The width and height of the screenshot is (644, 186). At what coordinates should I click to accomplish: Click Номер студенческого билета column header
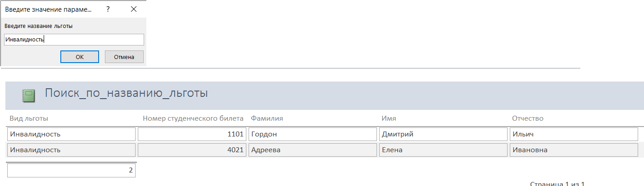(193, 118)
